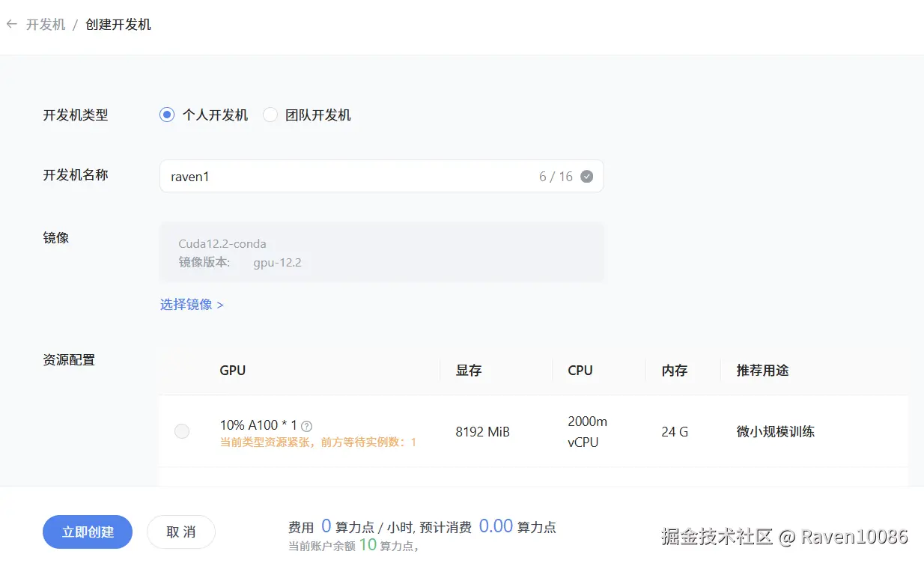Click the 预计消费 0.00 算力点 text
924x563 pixels.
(x=487, y=527)
